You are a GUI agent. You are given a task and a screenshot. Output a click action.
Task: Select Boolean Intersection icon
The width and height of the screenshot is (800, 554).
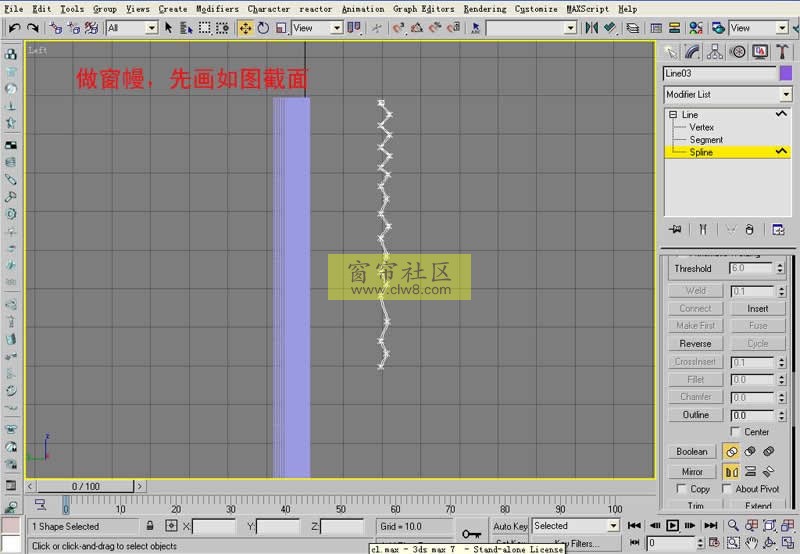(x=768, y=451)
